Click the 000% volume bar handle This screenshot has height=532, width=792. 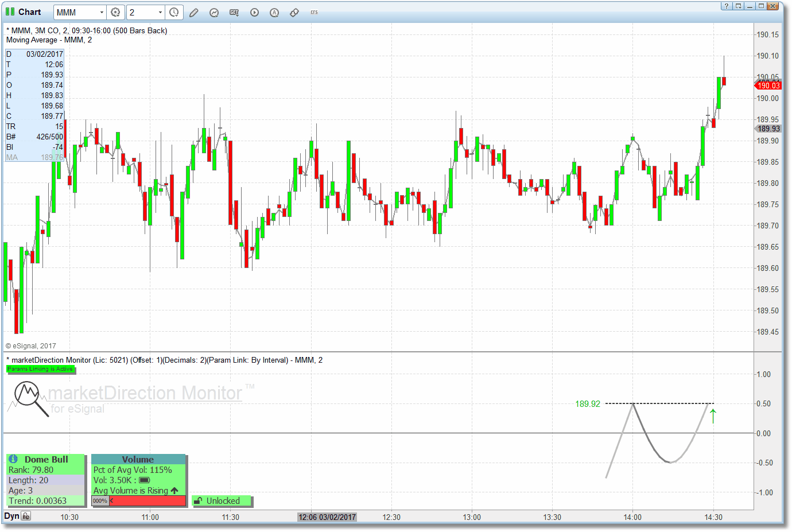[100, 501]
